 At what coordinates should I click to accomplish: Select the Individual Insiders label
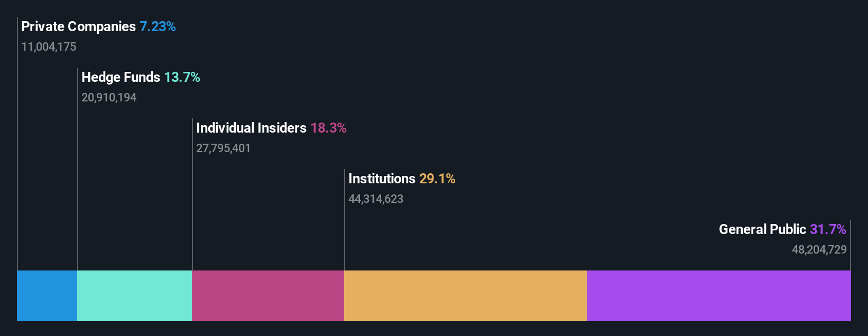tap(251, 128)
